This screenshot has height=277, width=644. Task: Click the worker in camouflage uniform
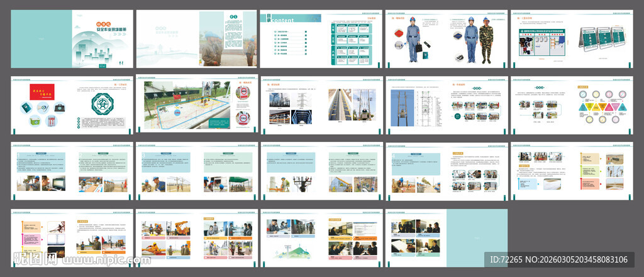click(x=486, y=40)
